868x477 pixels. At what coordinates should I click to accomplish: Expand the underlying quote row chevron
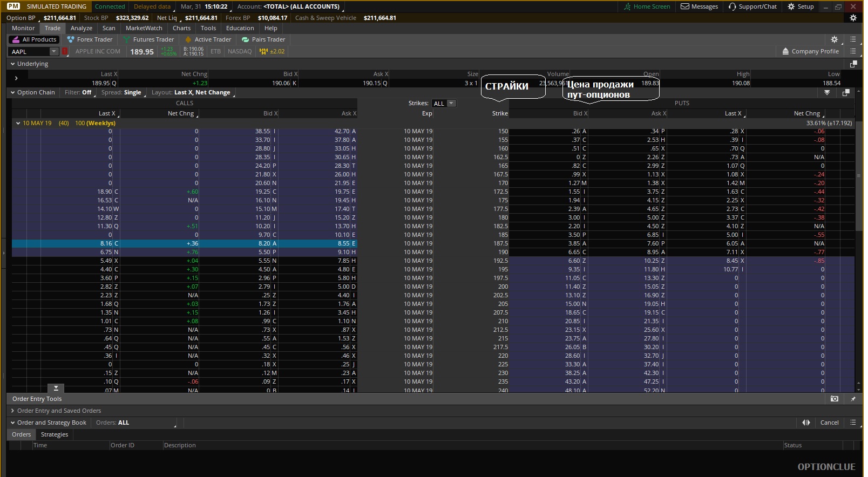click(x=16, y=78)
